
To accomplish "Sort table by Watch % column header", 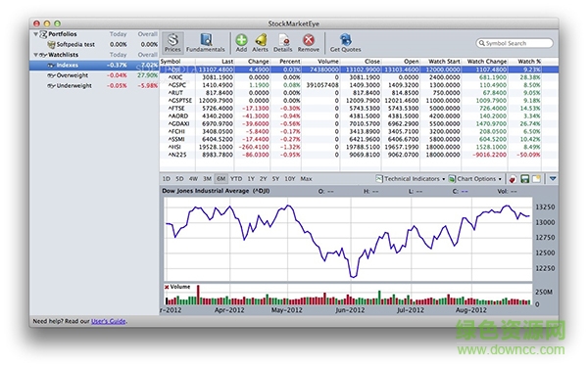I will tap(524, 62).
